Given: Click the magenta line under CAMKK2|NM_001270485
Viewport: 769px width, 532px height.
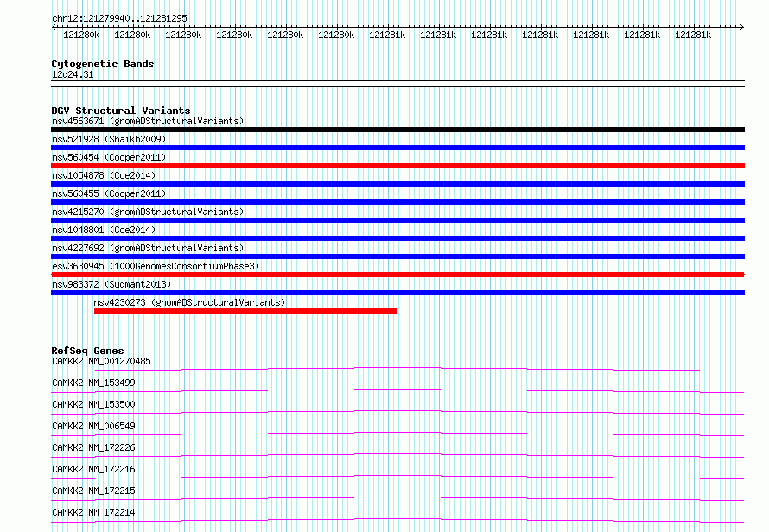Looking at the screenshot, I should (397, 369).
